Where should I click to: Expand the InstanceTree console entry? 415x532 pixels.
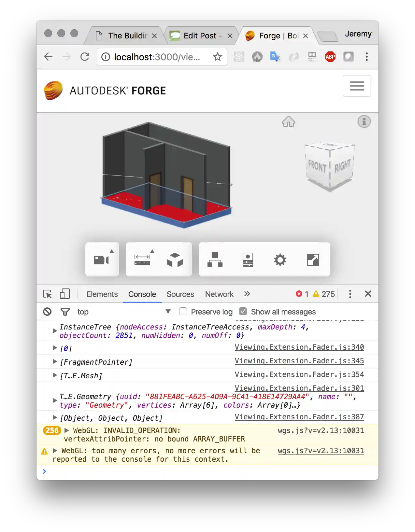point(55,331)
